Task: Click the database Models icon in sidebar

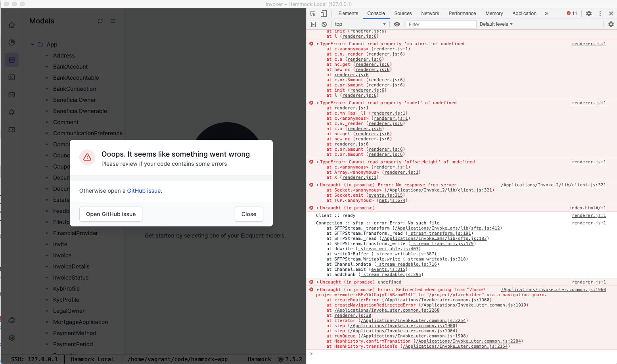Action: 11,59
